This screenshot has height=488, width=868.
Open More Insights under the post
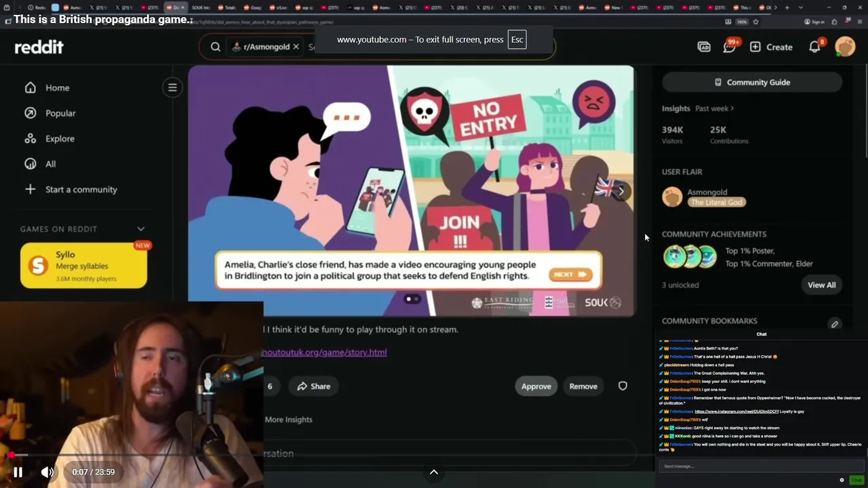(288, 420)
